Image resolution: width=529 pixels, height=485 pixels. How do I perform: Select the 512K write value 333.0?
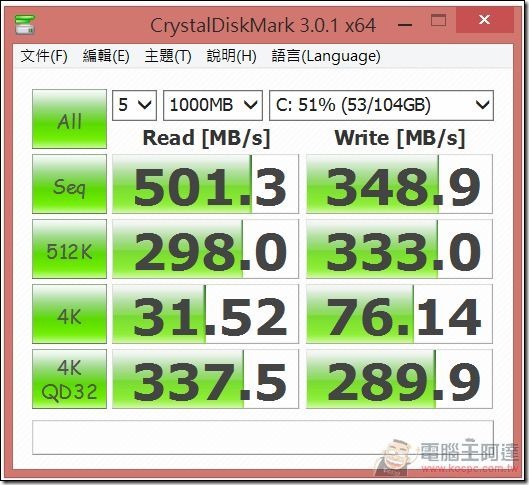tap(399, 249)
